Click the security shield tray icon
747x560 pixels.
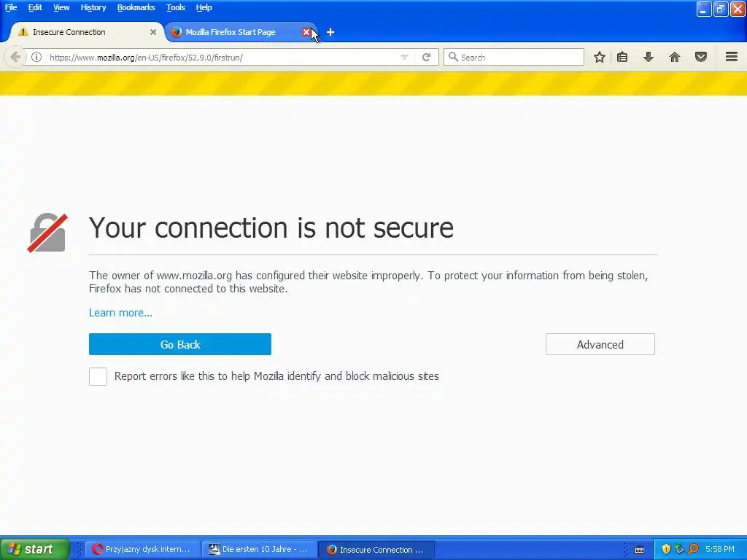click(666, 549)
